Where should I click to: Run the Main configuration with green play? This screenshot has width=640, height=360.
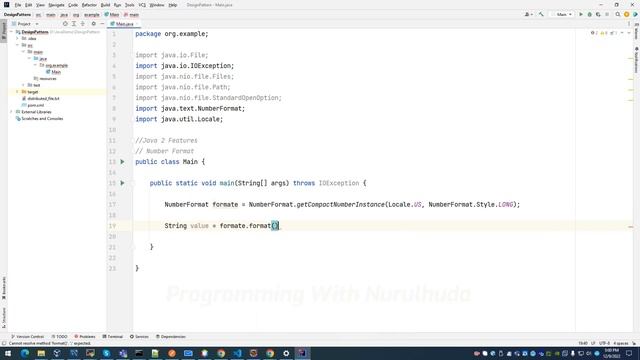pyautogui.click(x=581, y=14)
